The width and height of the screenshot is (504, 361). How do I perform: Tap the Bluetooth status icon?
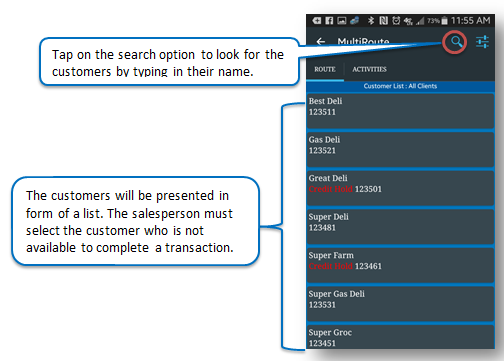click(371, 21)
